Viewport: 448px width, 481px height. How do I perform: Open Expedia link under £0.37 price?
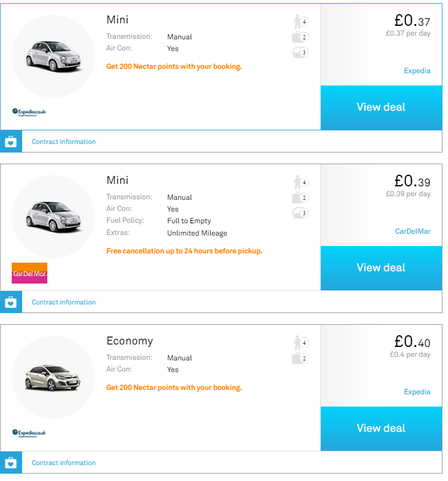tap(417, 71)
